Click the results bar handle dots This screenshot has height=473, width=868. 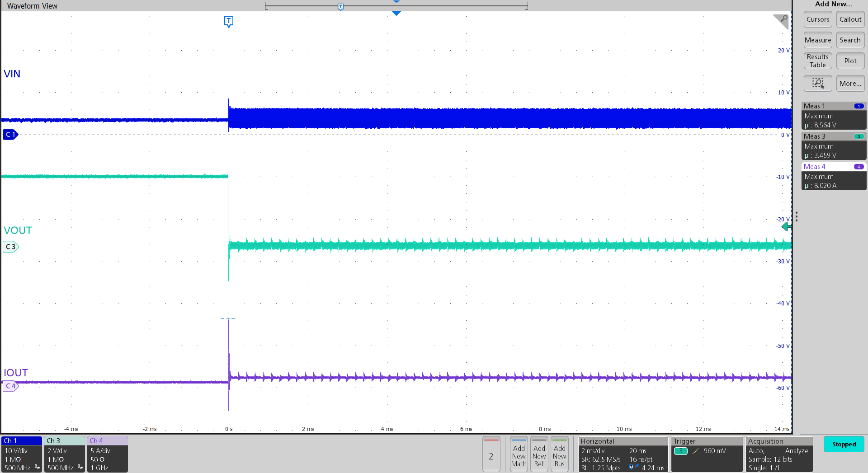[x=797, y=217]
